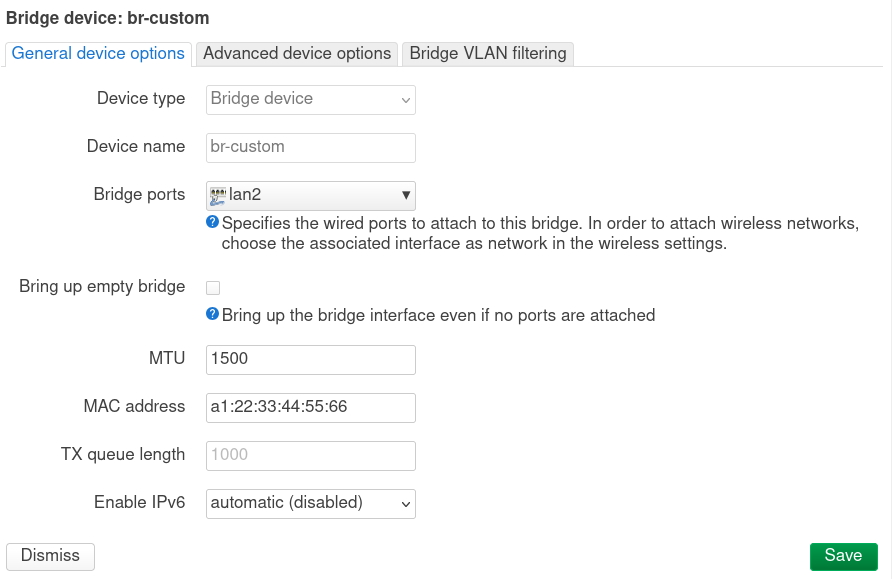Expand the Enable IPv6 automatic (disabled) dropdown
Image resolution: width=892 pixels, height=579 pixels.
click(311, 504)
